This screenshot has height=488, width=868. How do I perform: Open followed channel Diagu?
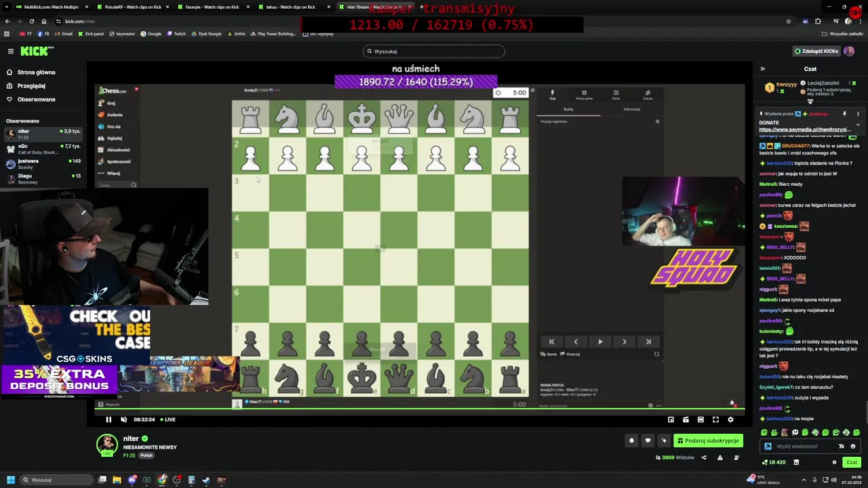[x=43, y=178]
